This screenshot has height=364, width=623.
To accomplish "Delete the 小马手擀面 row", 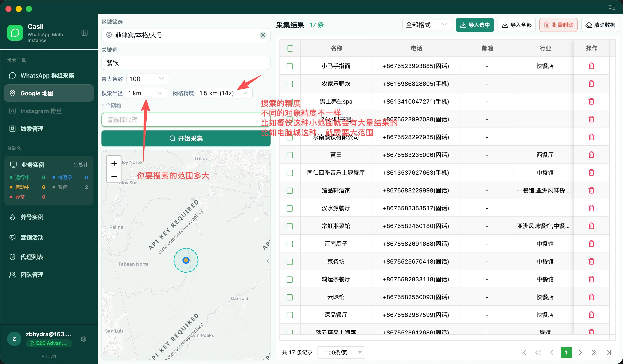I will (x=591, y=66).
